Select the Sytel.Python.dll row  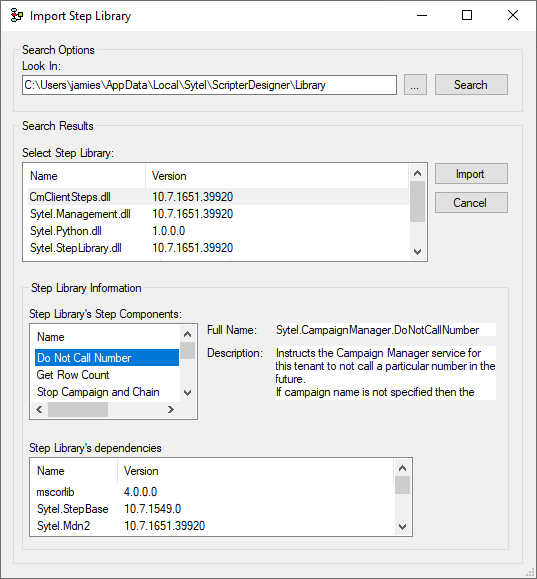pyautogui.click(x=218, y=231)
